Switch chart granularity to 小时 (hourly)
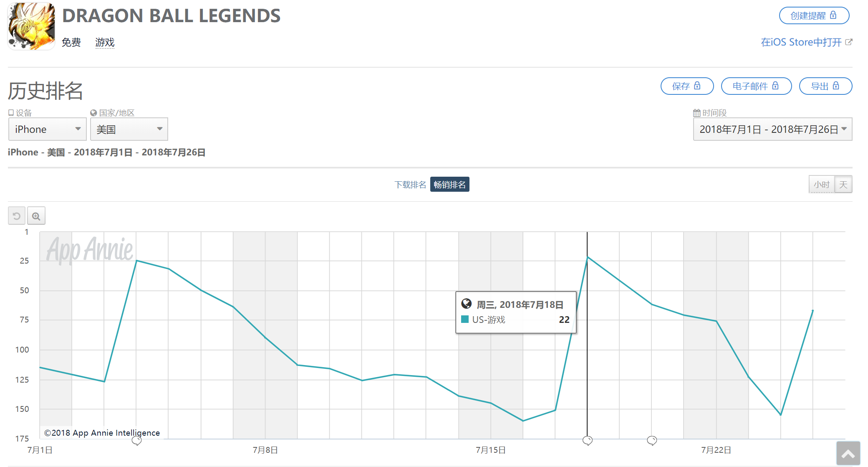The height and width of the screenshot is (467, 868). [x=821, y=185]
